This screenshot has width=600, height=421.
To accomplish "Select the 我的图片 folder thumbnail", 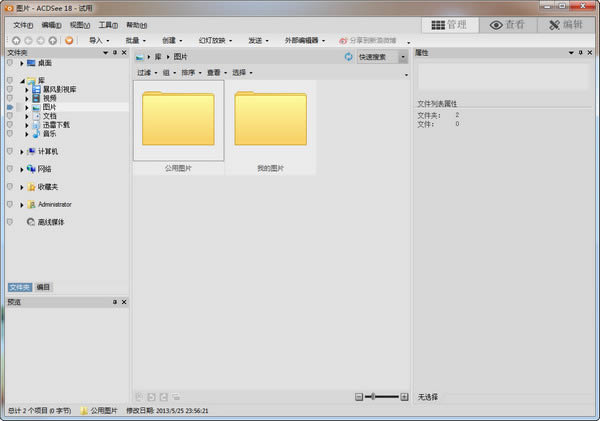I will (x=271, y=126).
